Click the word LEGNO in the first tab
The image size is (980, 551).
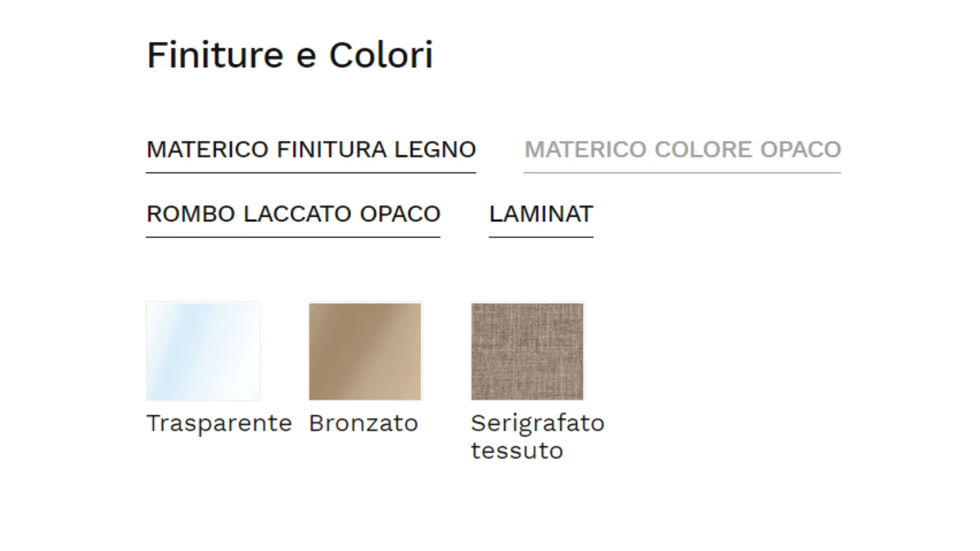pos(435,149)
